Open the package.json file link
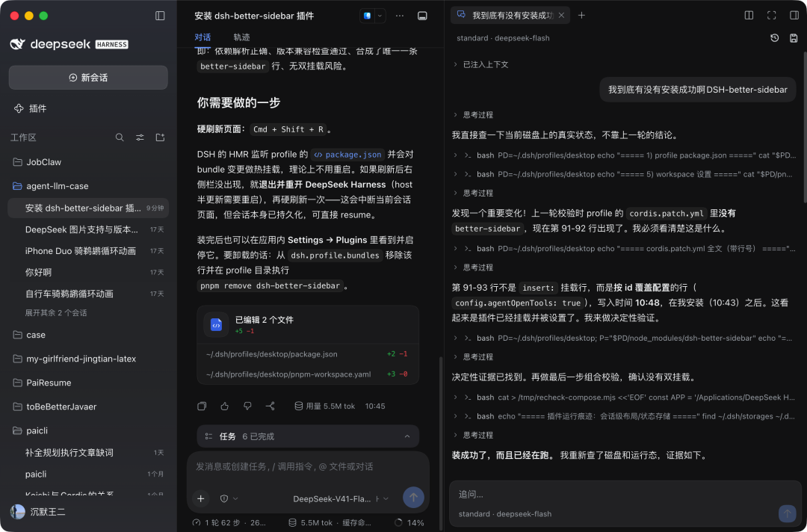807x532 pixels. click(x=348, y=155)
